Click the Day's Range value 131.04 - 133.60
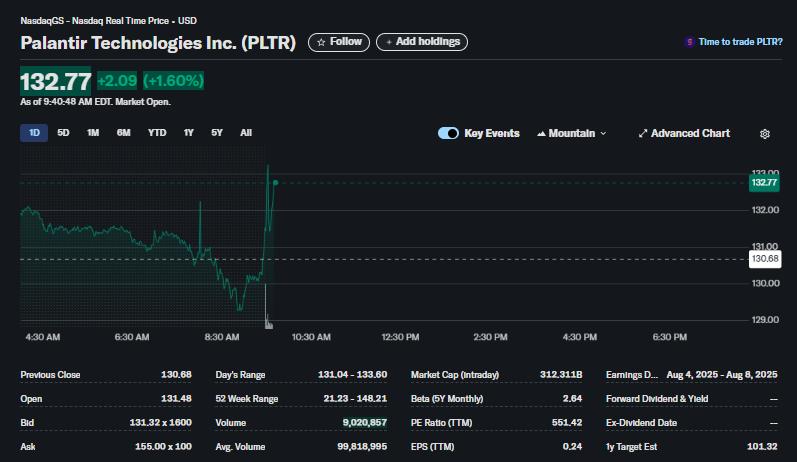 (x=353, y=375)
